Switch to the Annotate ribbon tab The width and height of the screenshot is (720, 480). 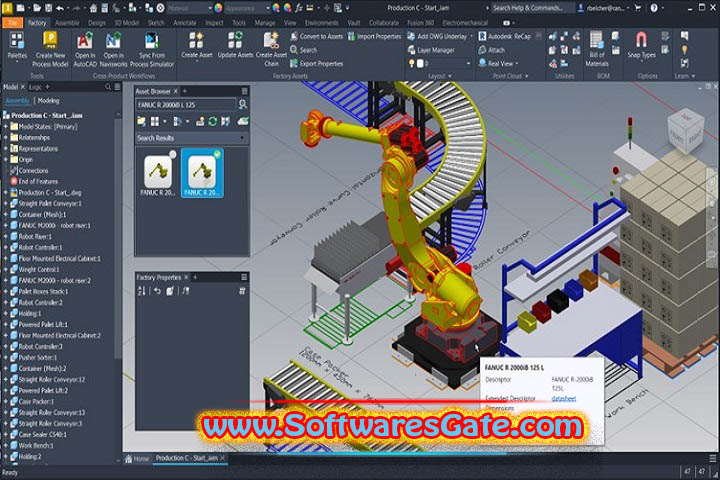point(183,23)
